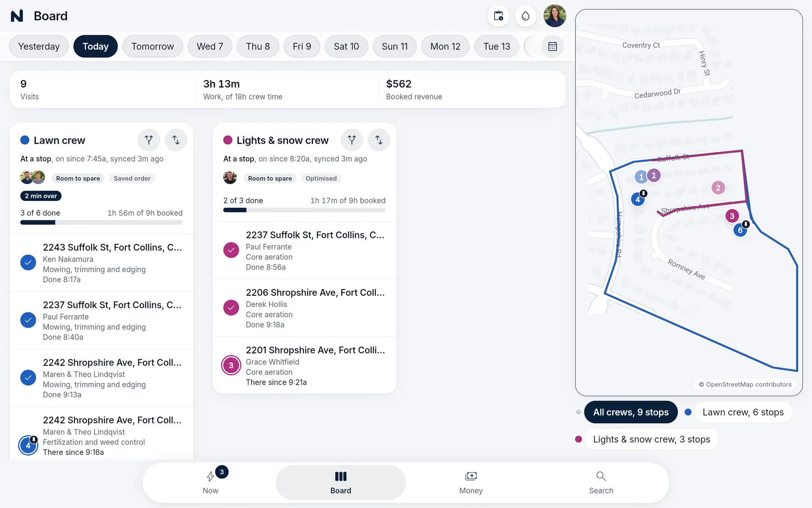Open the Search tab in bottom navigation
Screen dimensions: 812x508
click(601, 482)
